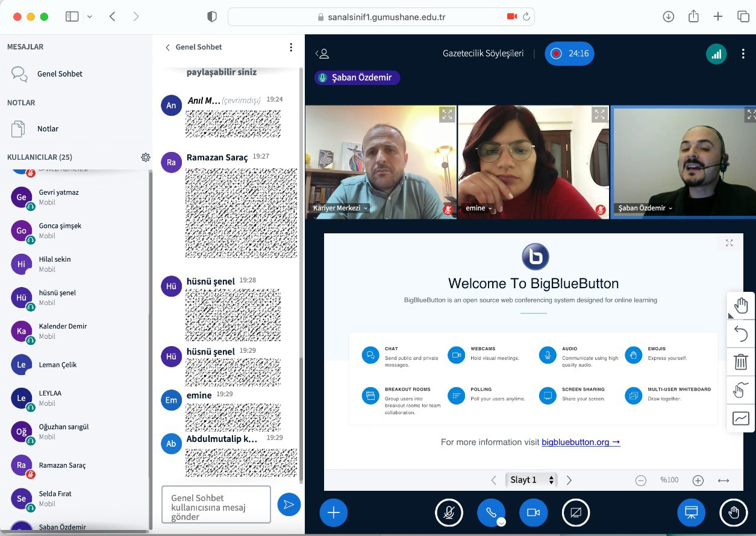Open Kariyer Merkezi webcam dropdown

click(x=340, y=208)
